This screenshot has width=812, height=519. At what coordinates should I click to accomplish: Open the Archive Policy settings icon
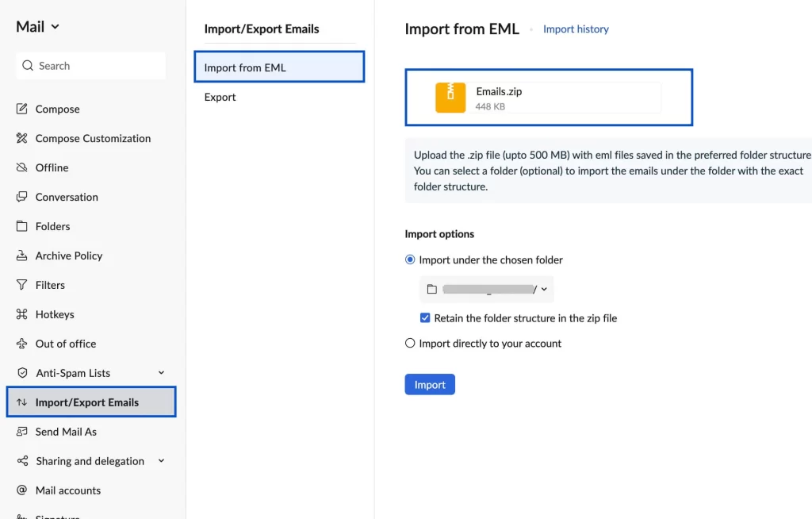22,256
